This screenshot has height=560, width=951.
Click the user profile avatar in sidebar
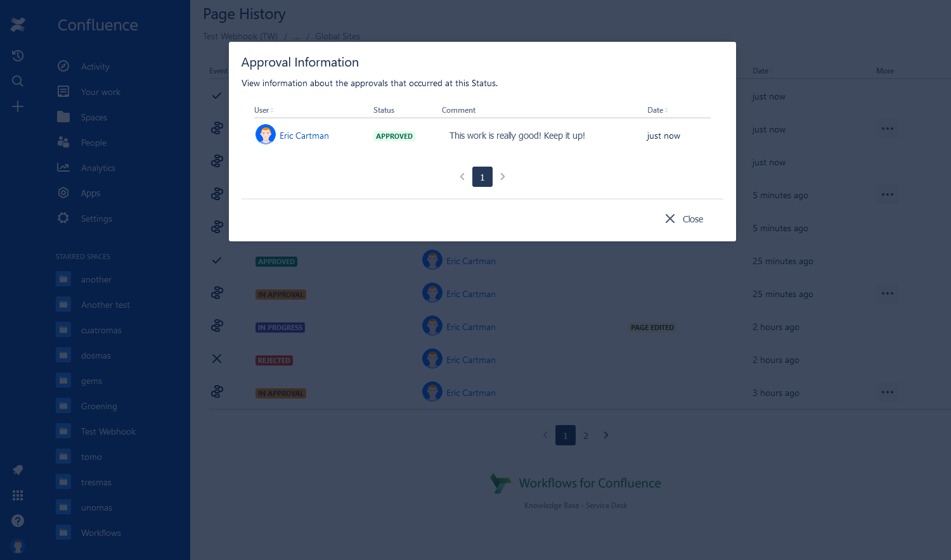click(18, 546)
